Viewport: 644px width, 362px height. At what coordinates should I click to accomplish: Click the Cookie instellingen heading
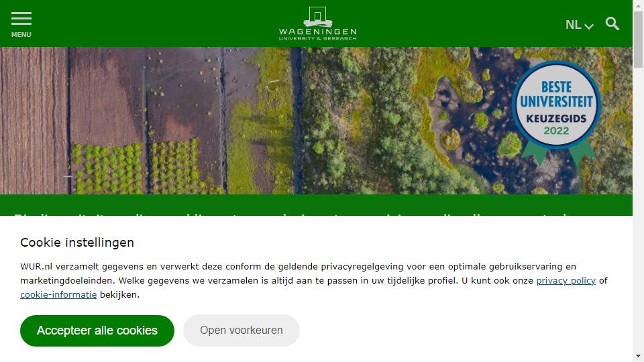pos(77,243)
